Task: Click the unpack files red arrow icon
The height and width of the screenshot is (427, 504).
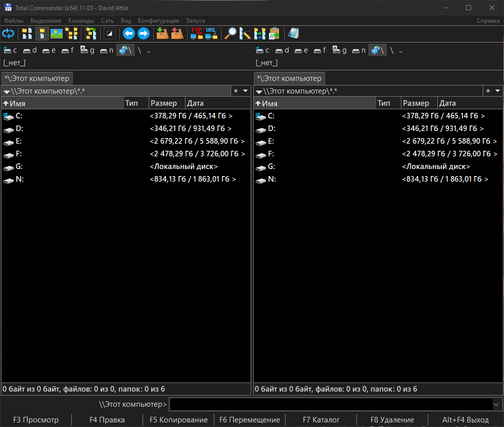Action: [x=177, y=33]
